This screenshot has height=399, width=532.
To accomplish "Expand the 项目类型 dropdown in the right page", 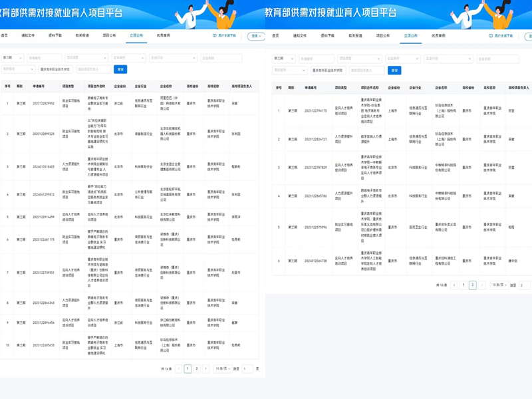I will coord(360,59).
